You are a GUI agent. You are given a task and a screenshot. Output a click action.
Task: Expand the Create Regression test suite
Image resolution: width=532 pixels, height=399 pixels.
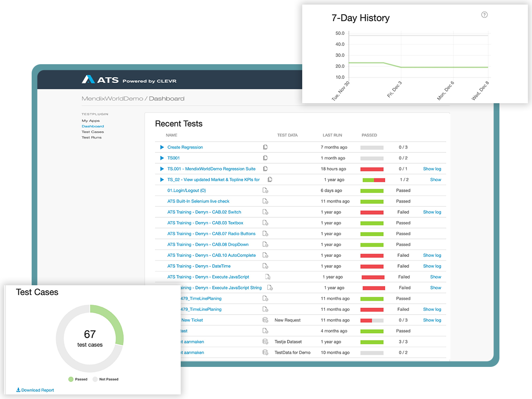tap(162, 147)
